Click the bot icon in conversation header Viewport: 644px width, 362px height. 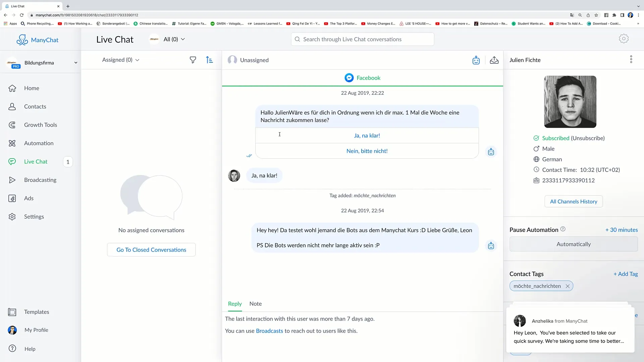point(476,60)
